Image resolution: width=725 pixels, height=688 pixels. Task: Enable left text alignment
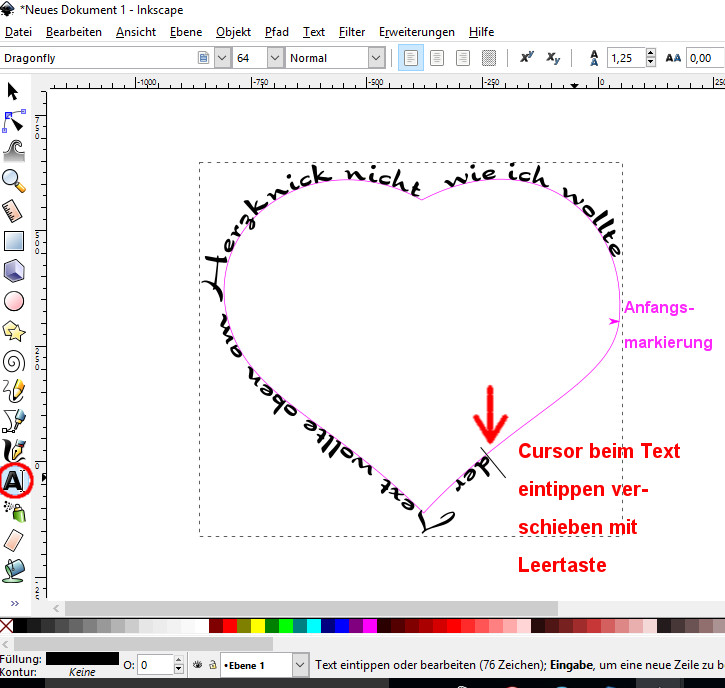pos(410,58)
